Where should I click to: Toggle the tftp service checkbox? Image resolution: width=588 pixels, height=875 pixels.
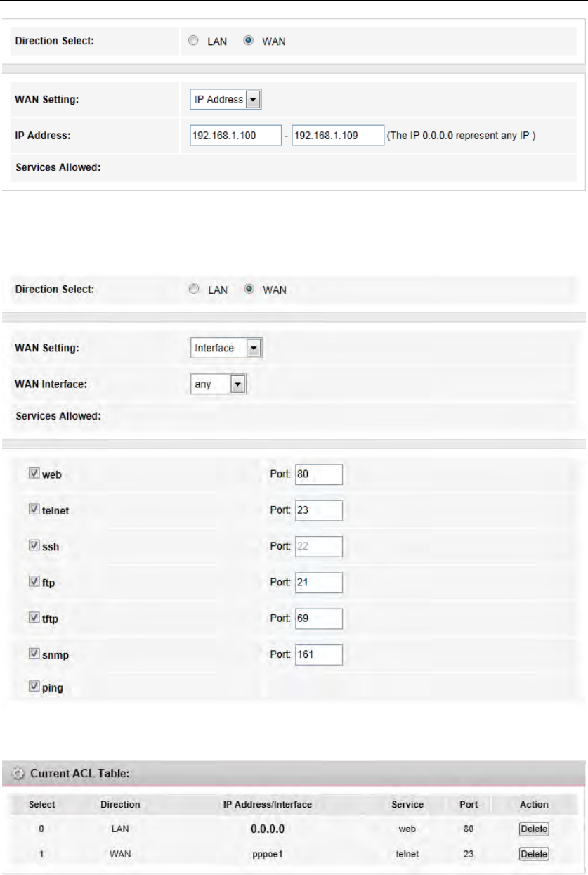tap(33, 618)
